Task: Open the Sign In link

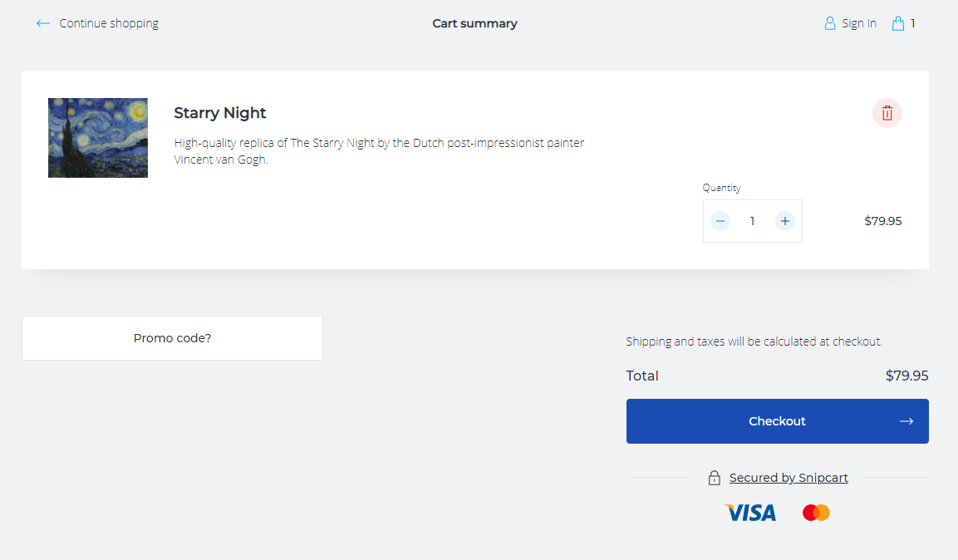Action: click(x=858, y=23)
